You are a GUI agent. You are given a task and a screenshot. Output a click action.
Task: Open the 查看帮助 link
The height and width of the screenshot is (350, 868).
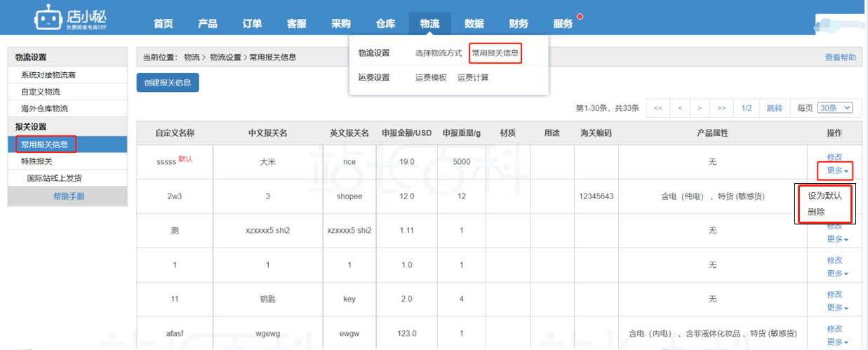point(840,58)
